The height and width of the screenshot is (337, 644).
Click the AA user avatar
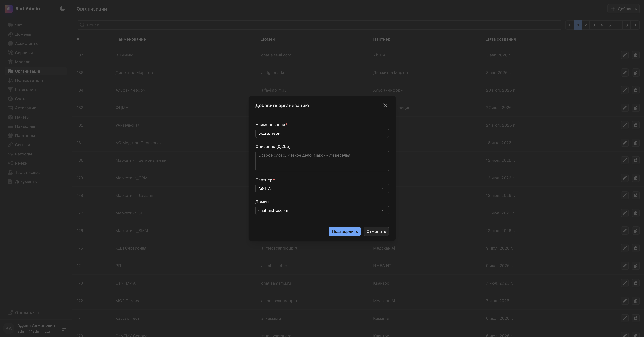tap(8, 329)
